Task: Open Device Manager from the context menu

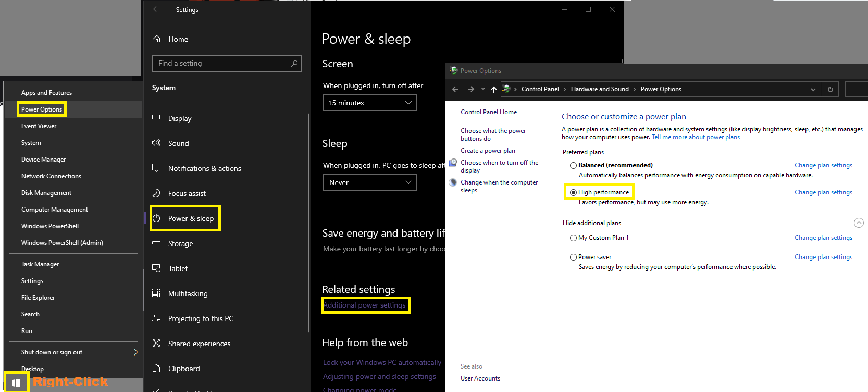Action: (x=43, y=160)
